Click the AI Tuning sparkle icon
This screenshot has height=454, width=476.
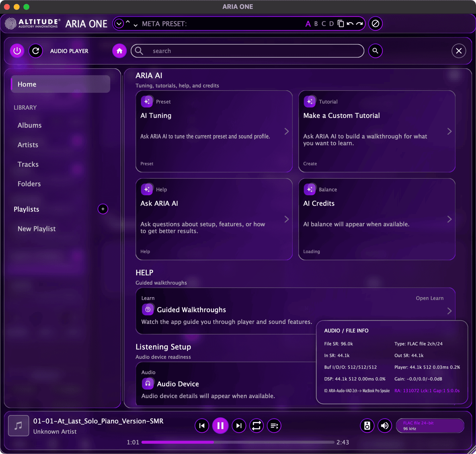[x=147, y=101]
